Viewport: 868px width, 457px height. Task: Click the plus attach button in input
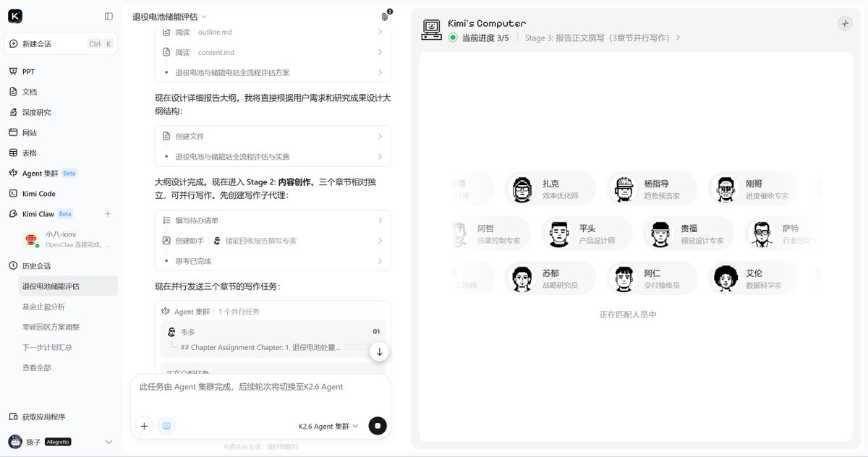[144, 426]
